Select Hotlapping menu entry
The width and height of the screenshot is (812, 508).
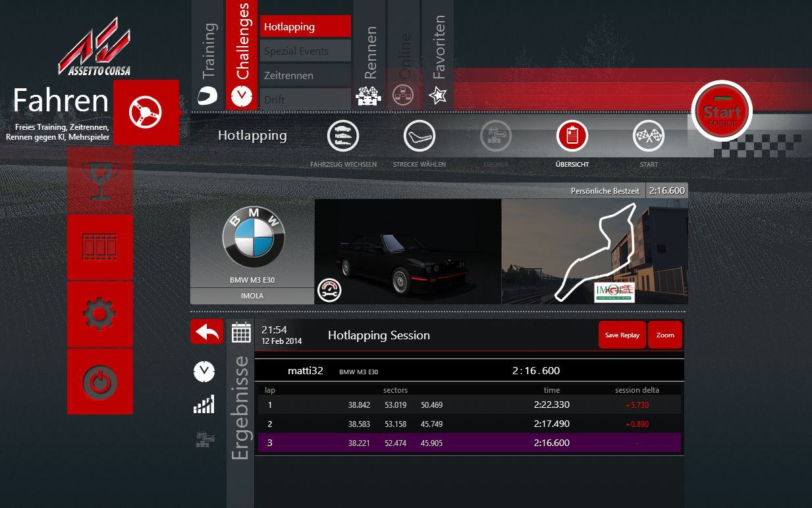[x=306, y=26]
